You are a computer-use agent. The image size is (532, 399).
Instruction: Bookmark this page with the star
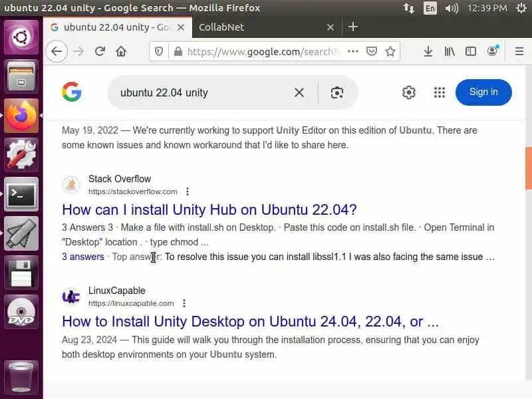[390, 51]
